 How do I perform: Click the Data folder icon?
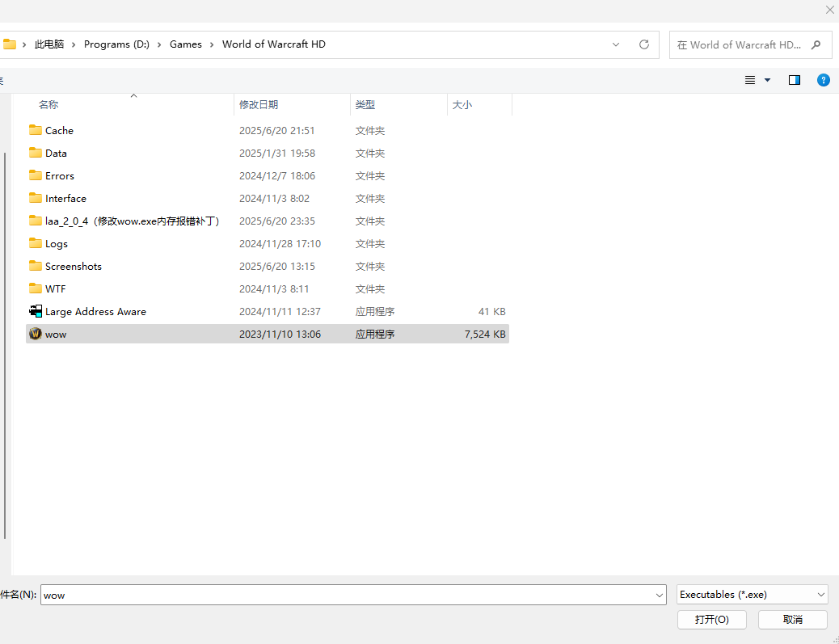pos(36,153)
